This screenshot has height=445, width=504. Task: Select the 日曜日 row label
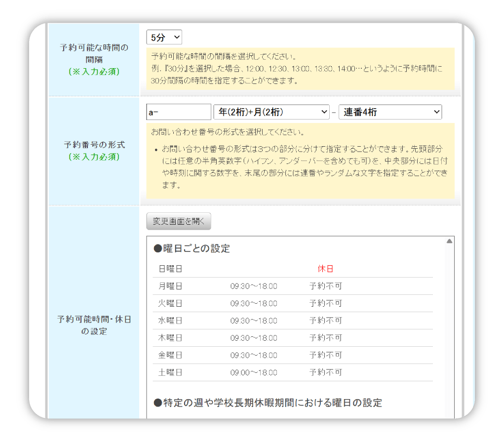click(x=170, y=269)
